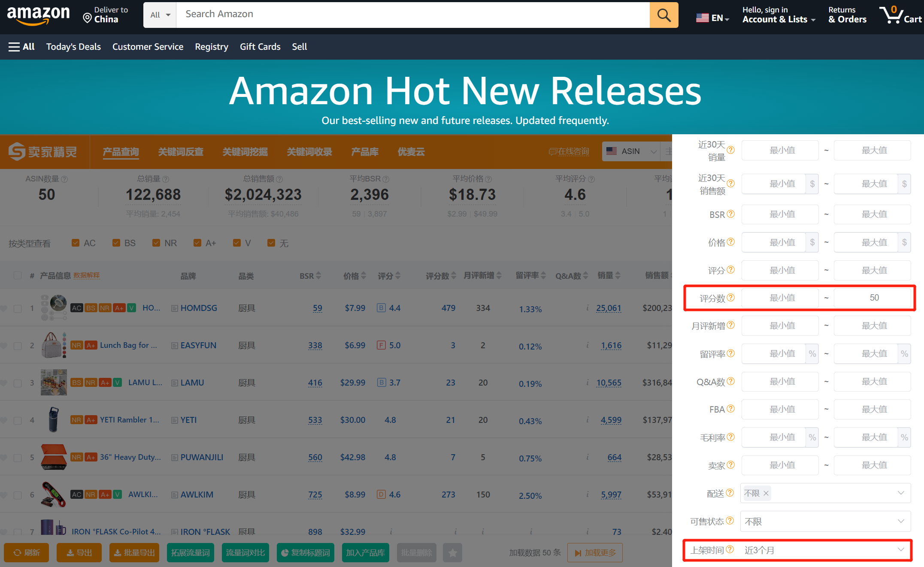
Task: Click help icon next to 上架时间
Action: click(730, 549)
